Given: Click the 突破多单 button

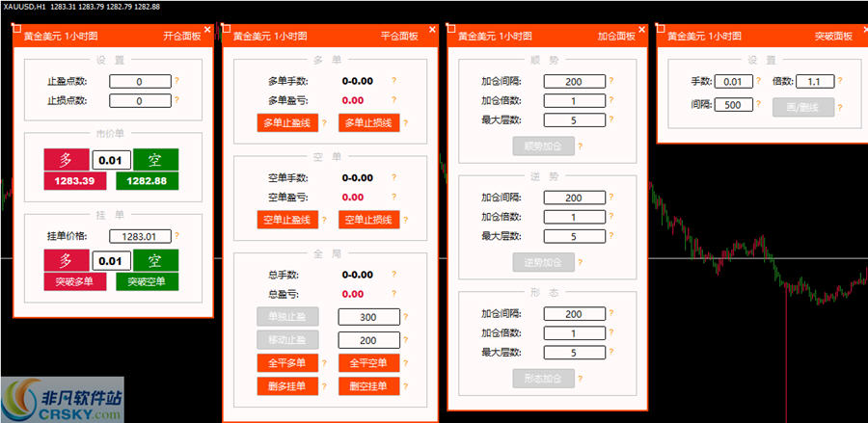Looking at the screenshot, I should pyautogui.click(x=74, y=281).
